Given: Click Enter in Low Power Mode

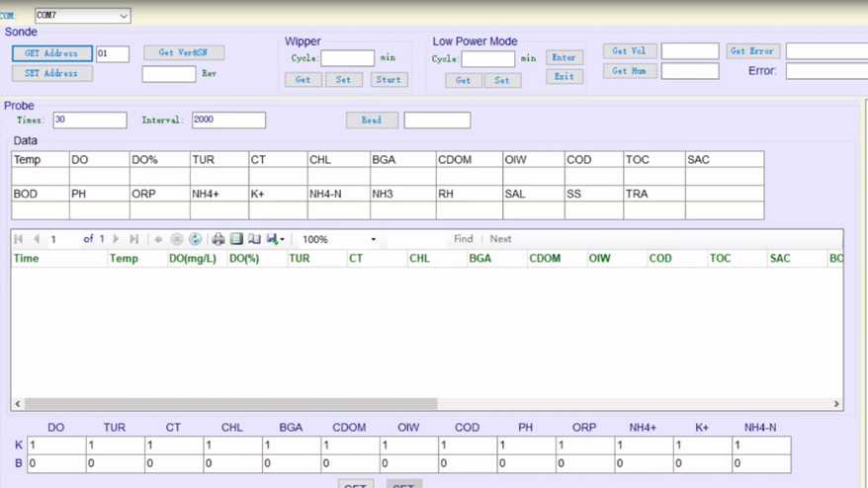Looking at the screenshot, I should click(564, 58).
